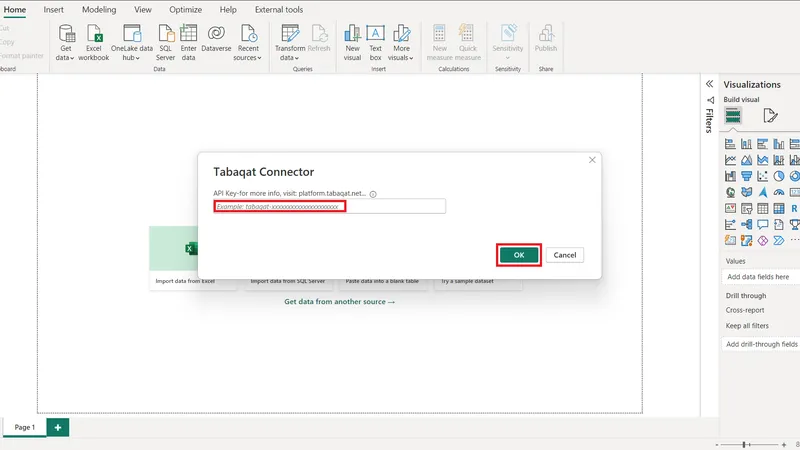Image resolution: width=800 pixels, height=450 pixels.
Task: Insert a Text box from ribbon
Action: point(375,34)
